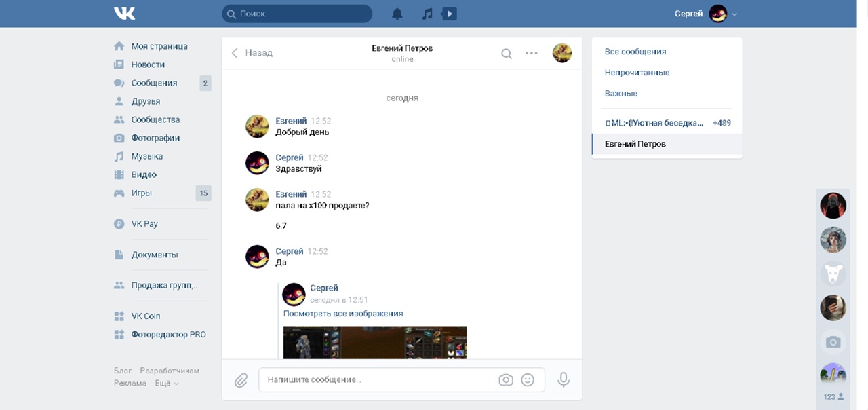Image resolution: width=868 pixels, height=410 pixels.
Task: Open Друзья in the left menu
Action: [146, 101]
